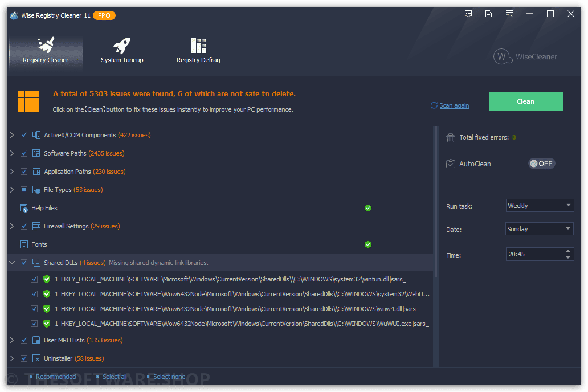Click the Help Files category icon

tap(23, 208)
